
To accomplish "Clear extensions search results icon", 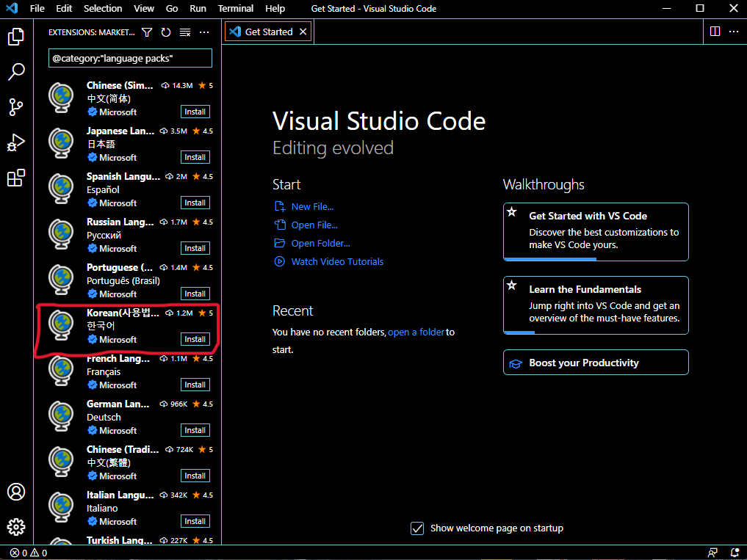I will coord(185,32).
